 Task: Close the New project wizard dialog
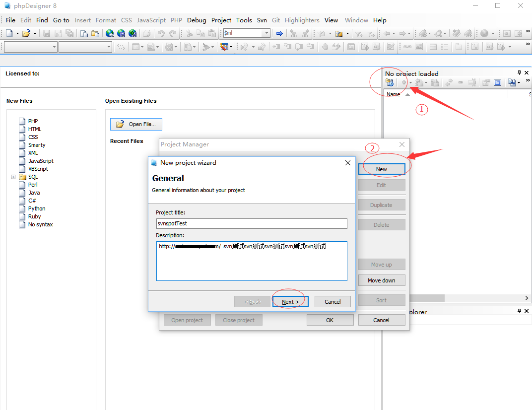(348, 163)
